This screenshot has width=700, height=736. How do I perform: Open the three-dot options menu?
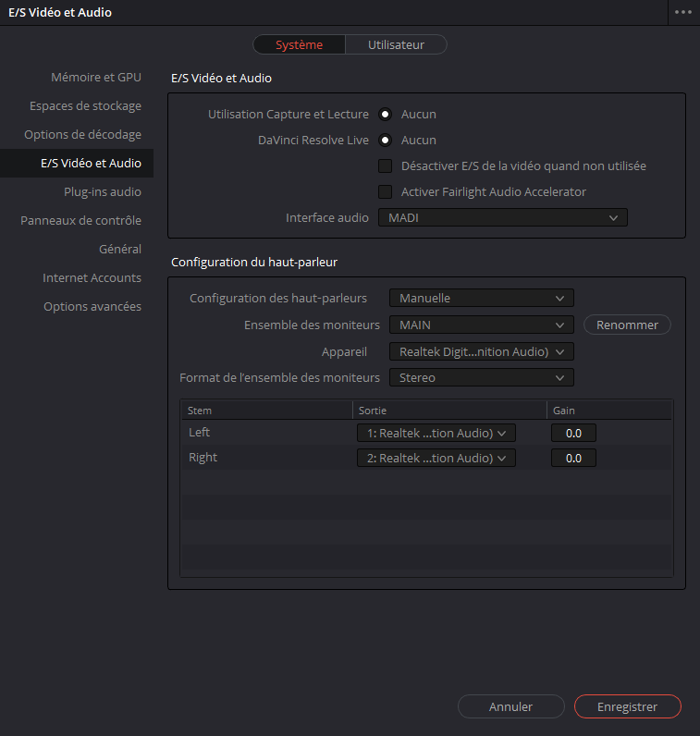(x=683, y=12)
